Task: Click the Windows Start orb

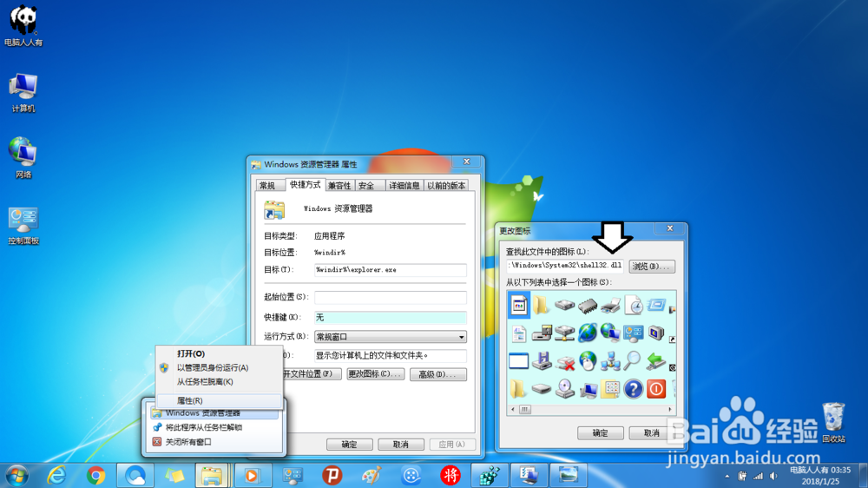Action: [17, 476]
